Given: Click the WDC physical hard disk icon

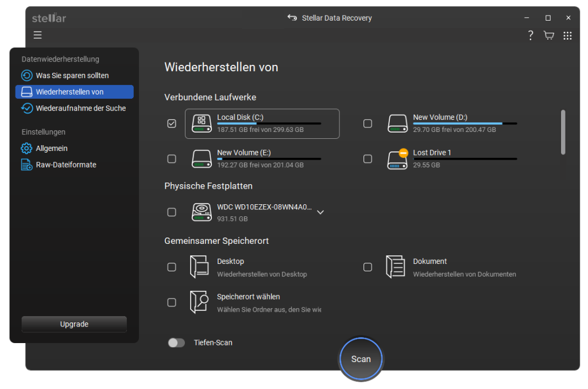Looking at the screenshot, I should (x=202, y=212).
